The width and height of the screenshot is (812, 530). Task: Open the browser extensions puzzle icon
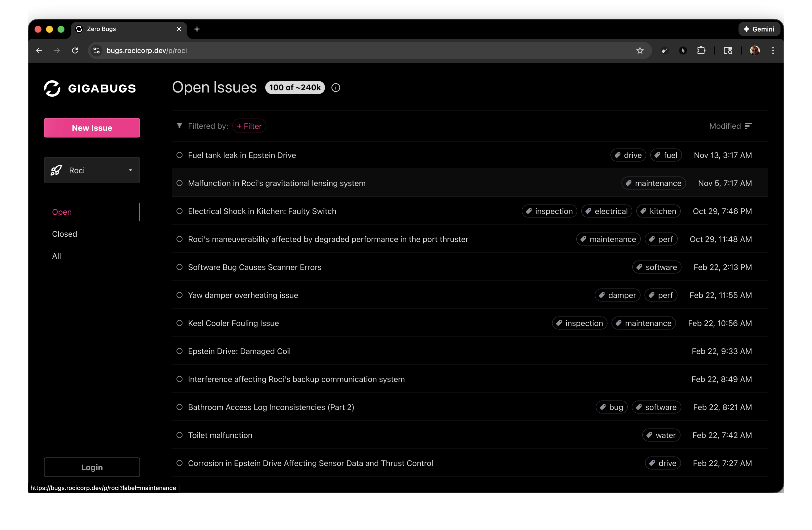701,50
